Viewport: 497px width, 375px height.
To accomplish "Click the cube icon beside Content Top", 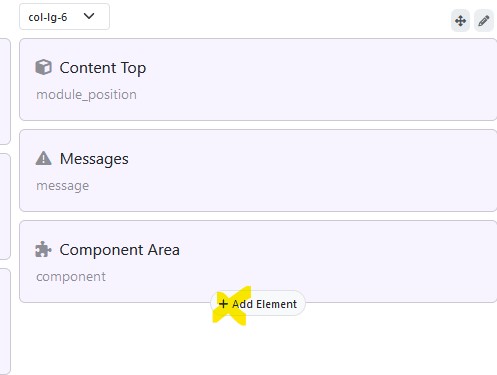I will [x=44, y=67].
